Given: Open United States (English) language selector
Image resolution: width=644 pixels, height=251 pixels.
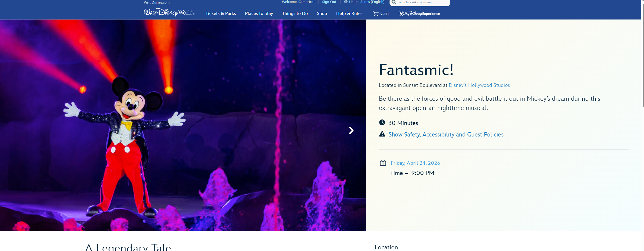Looking at the screenshot, I should pos(366,2).
